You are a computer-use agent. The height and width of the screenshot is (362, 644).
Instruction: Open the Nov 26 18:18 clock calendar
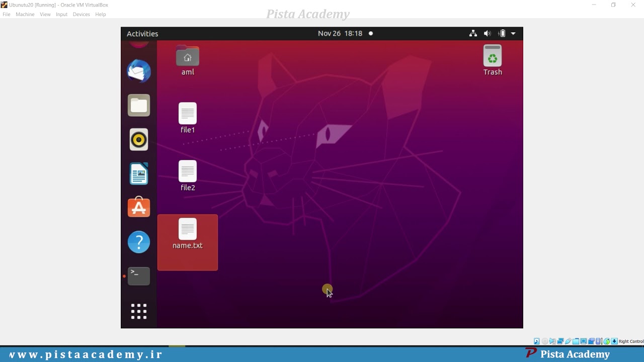click(340, 34)
